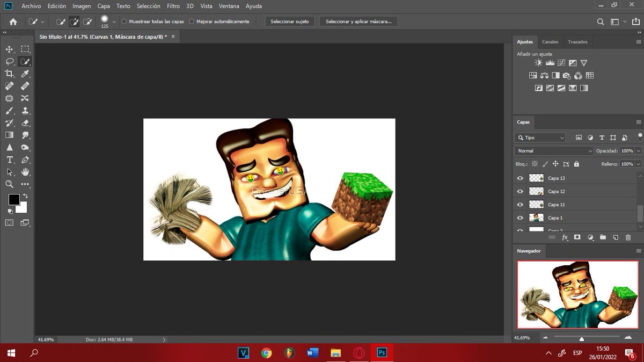Click the Home icon in options bar

(13, 21)
